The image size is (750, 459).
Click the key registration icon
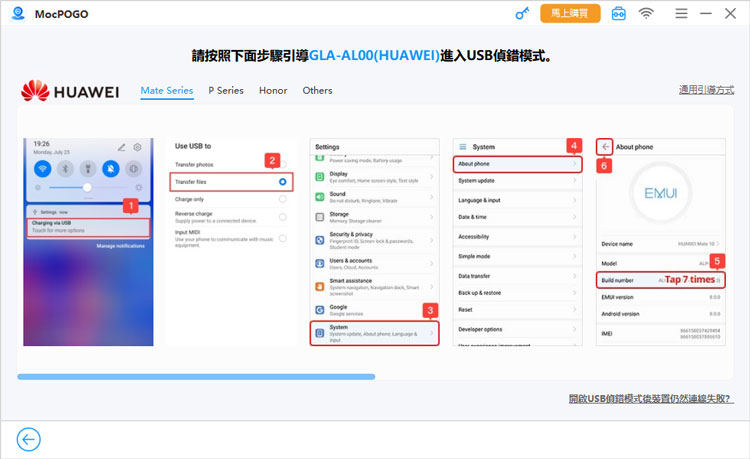tap(522, 13)
